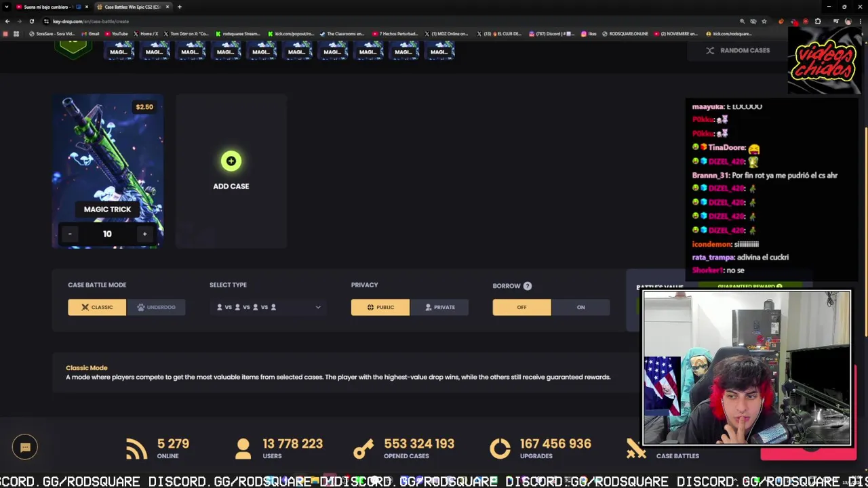Open the Home / X bookmark

click(146, 34)
